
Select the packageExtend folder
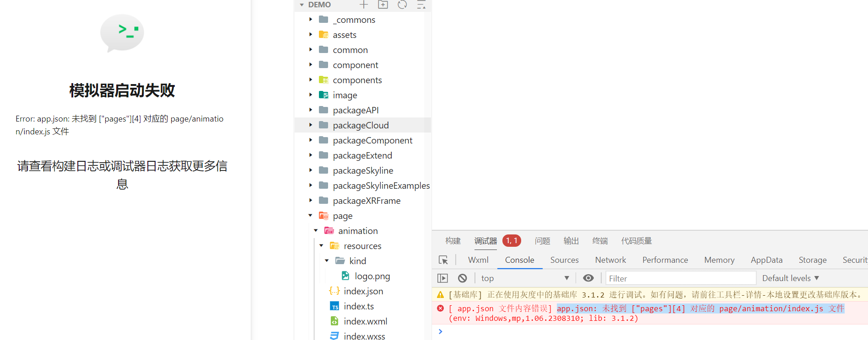(363, 155)
